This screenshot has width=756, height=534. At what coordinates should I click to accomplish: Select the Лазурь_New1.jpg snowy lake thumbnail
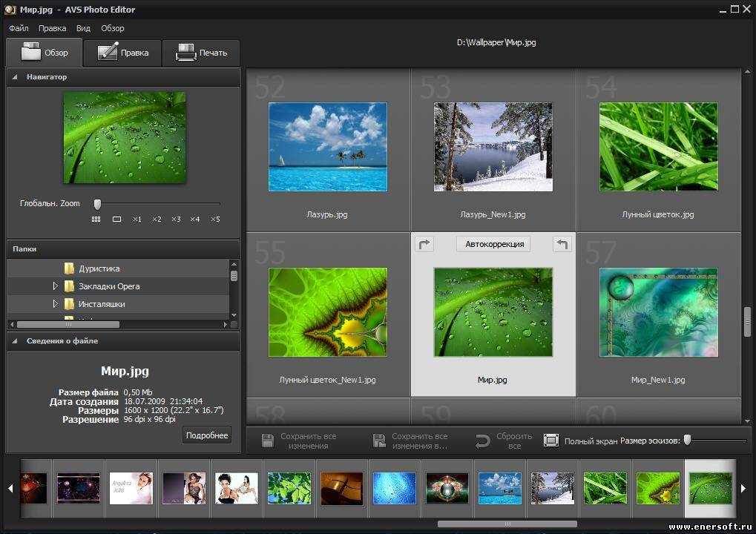[x=493, y=147]
